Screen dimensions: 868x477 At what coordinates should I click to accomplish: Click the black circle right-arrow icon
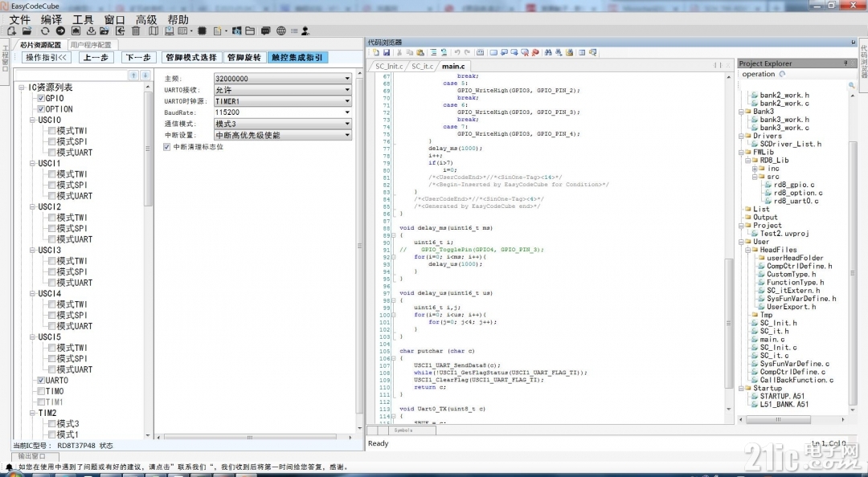(60, 31)
